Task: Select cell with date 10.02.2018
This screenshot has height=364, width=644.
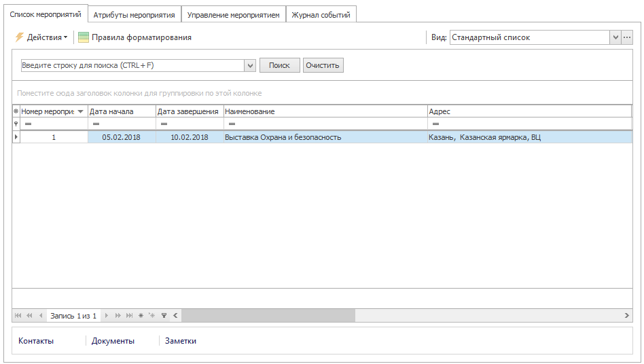Action: coord(190,137)
